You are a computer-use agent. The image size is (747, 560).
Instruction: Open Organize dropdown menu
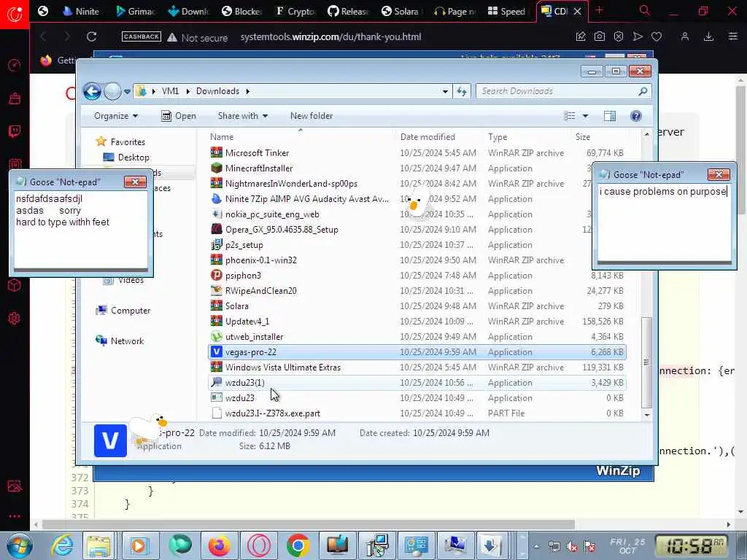[116, 116]
